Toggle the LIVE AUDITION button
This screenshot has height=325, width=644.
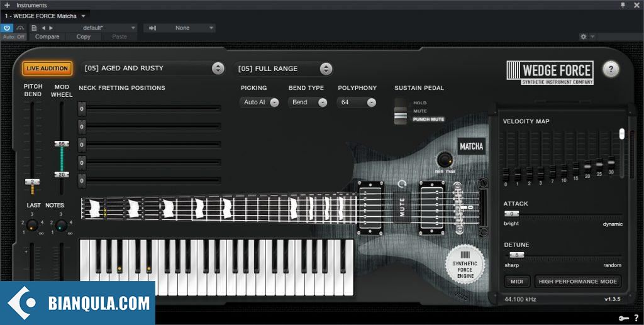pyautogui.click(x=47, y=69)
